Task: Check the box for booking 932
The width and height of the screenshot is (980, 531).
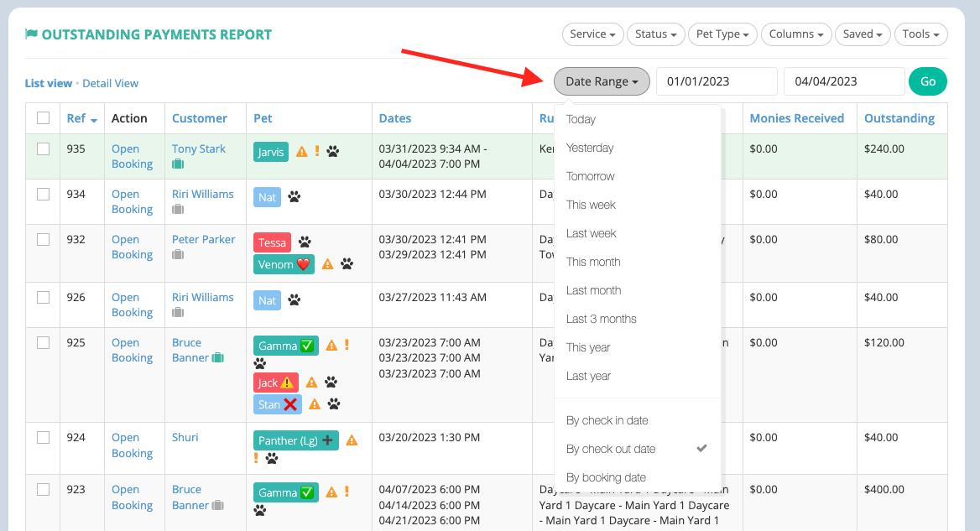Action: (43, 239)
